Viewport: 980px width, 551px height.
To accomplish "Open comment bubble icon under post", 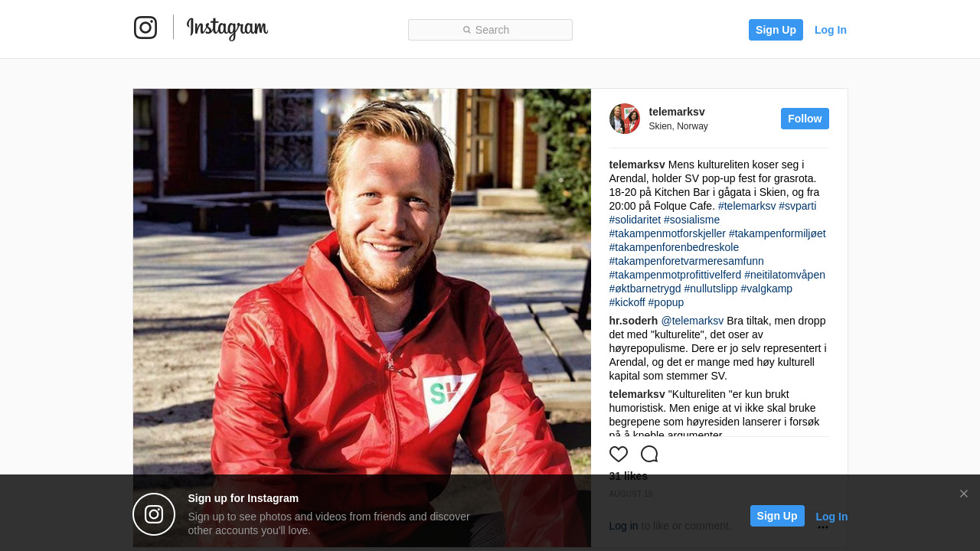I will [649, 454].
